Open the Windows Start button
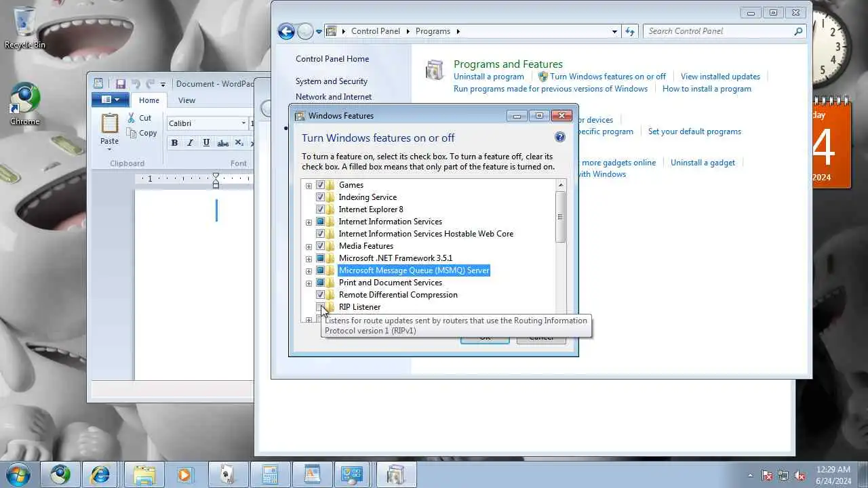Screen dimensions: 868x488 point(18,474)
